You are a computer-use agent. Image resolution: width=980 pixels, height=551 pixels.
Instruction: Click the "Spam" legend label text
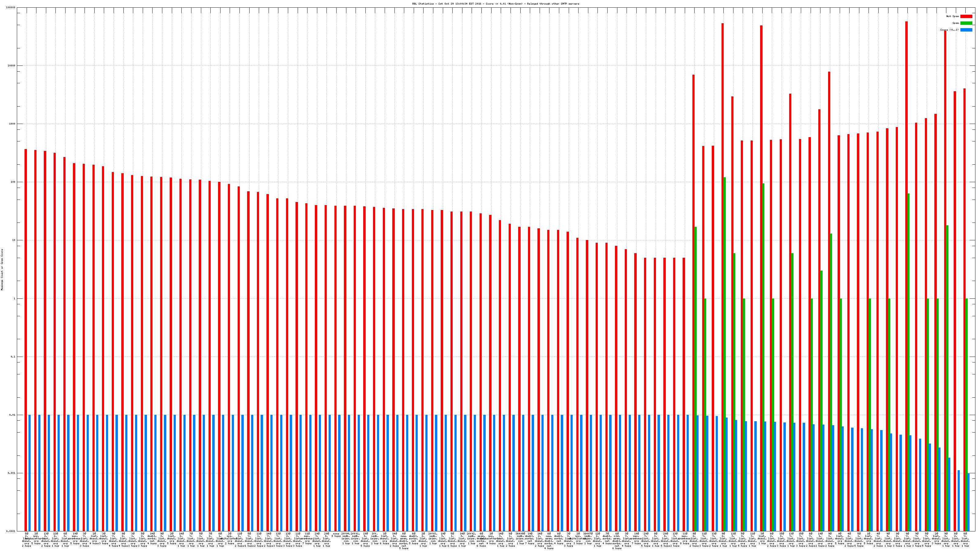[x=956, y=23]
